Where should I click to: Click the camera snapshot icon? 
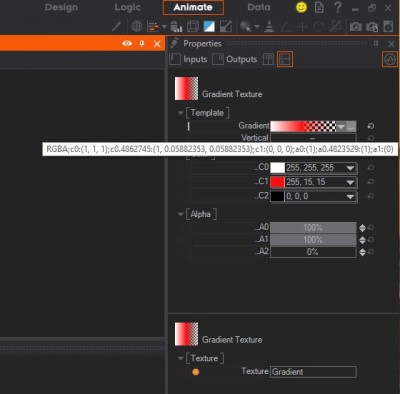click(356, 26)
